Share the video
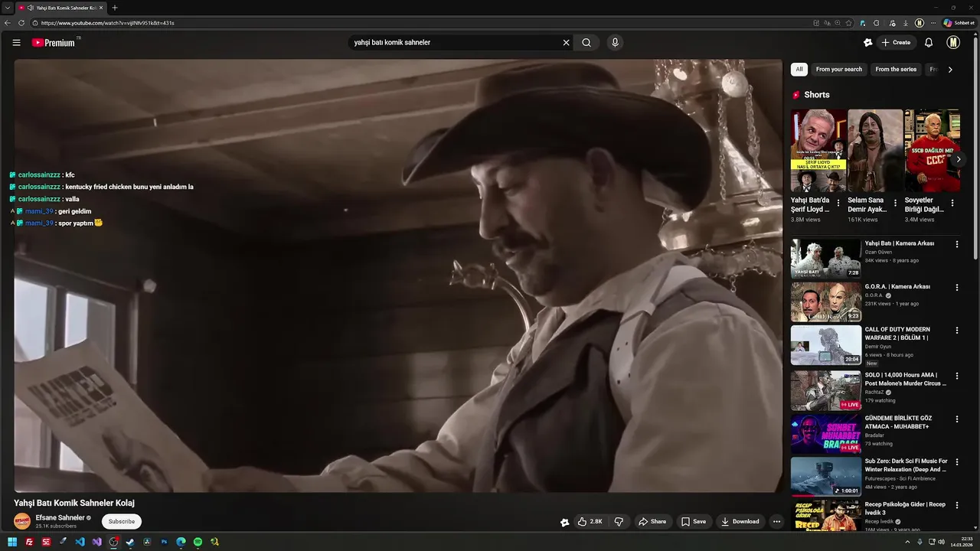 [x=652, y=522]
